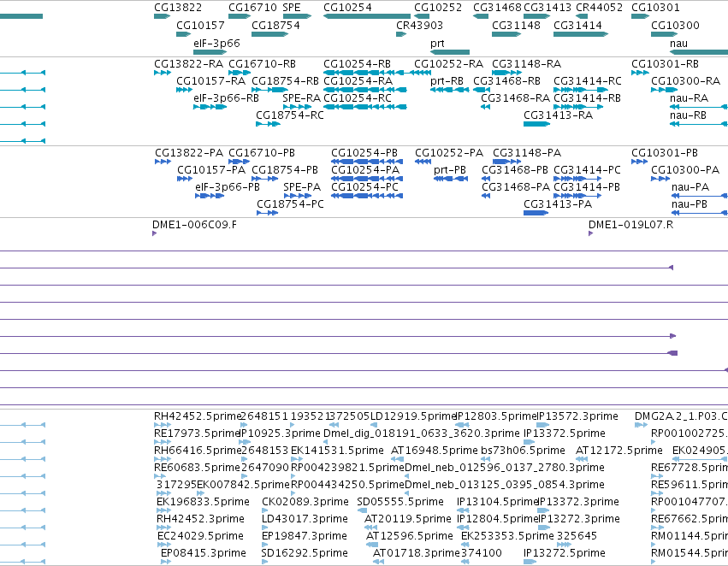Select protein CG10252-PA
728x566 pixels.
point(423,162)
